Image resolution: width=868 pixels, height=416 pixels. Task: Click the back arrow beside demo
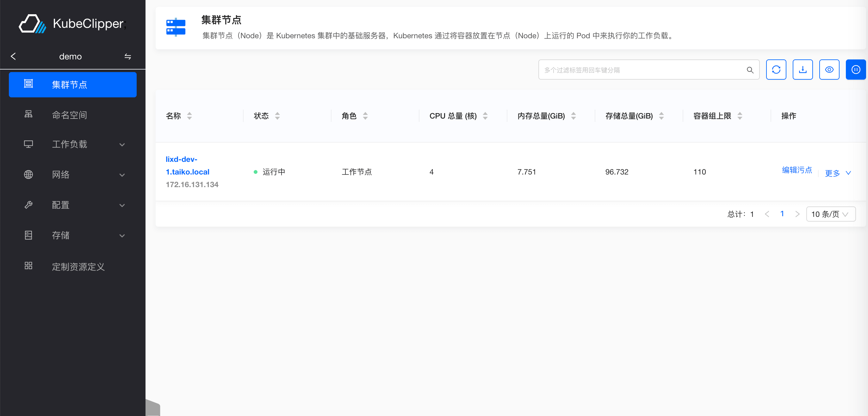tap(14, 56)
